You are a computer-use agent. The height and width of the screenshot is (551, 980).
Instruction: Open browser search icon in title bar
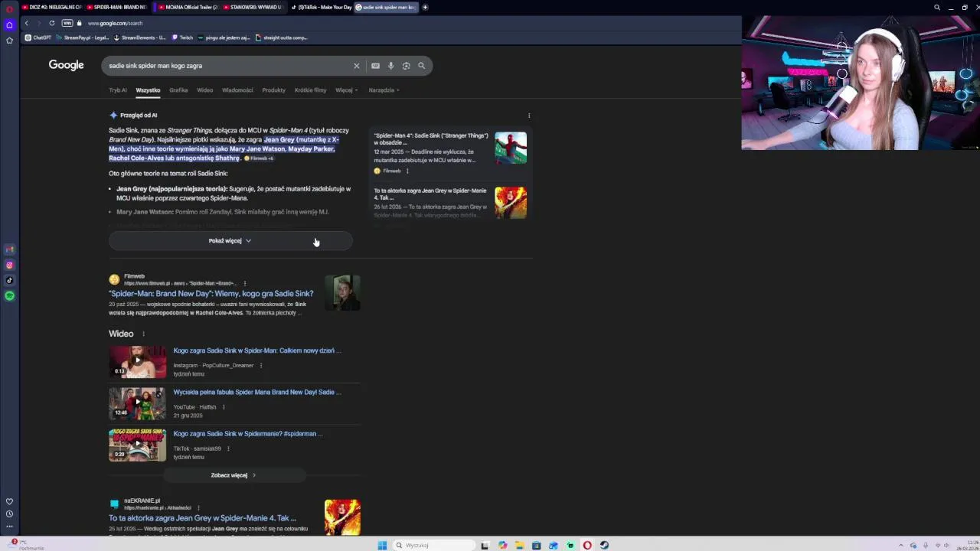(937, 8)
